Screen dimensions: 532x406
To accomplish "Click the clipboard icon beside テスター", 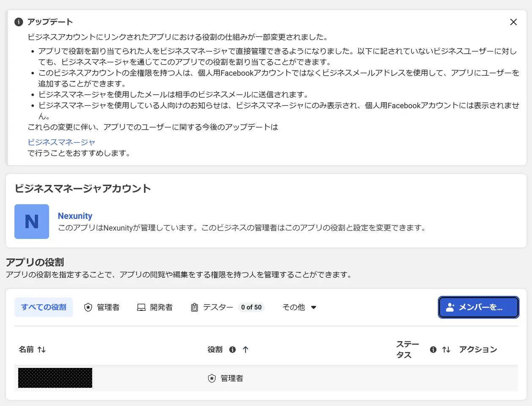I will 195,307.
